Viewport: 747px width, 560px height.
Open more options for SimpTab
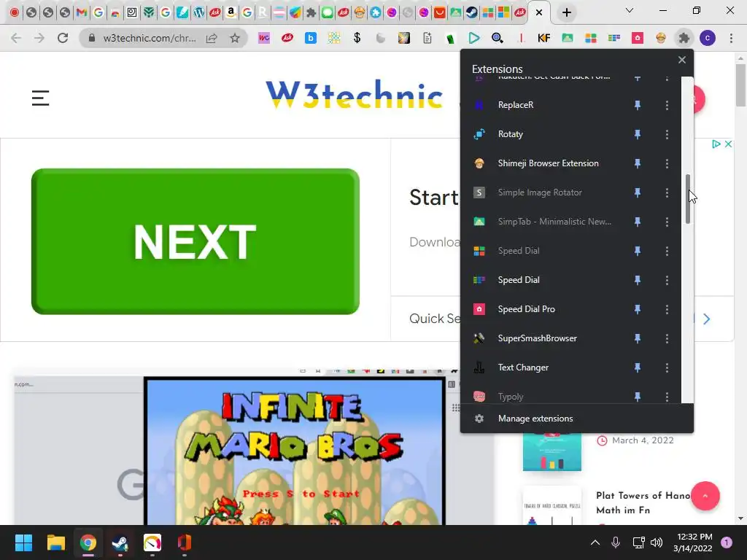[667, 222]
